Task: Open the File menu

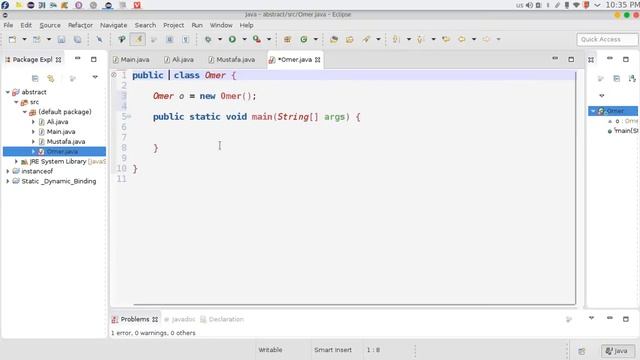Action: tap(8, 25)
